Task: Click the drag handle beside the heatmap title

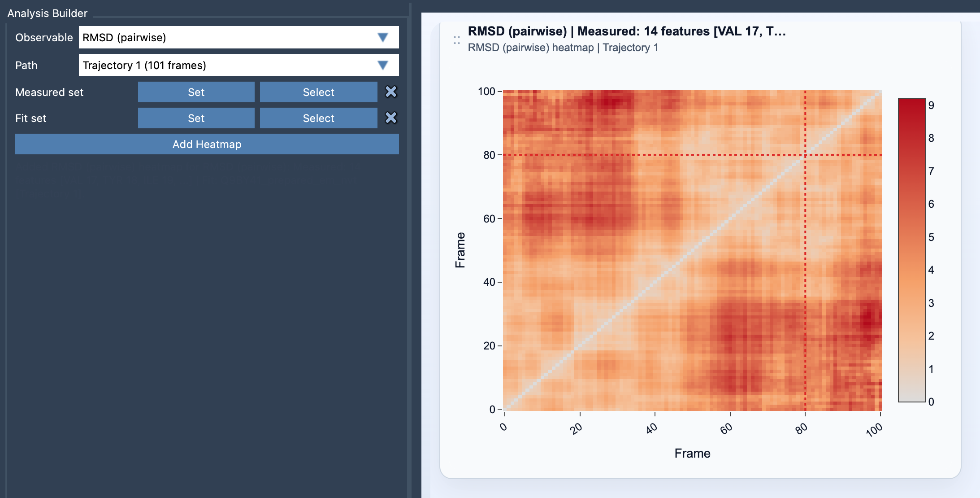Action: coord(456,40)
